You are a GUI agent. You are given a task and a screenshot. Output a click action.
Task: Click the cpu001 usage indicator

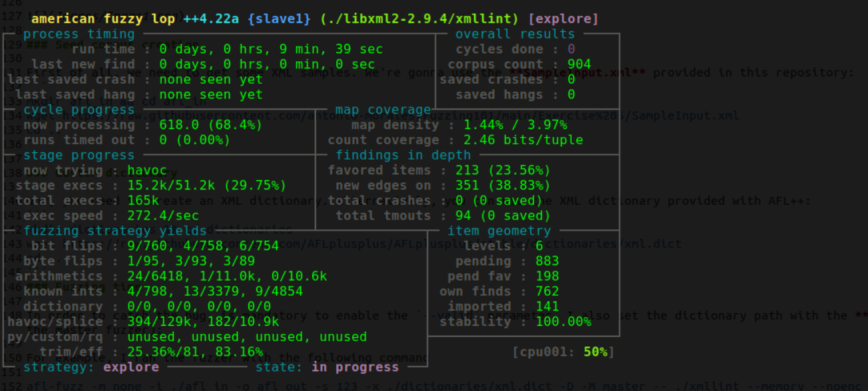pyautogui.click(x=563, y=352)
